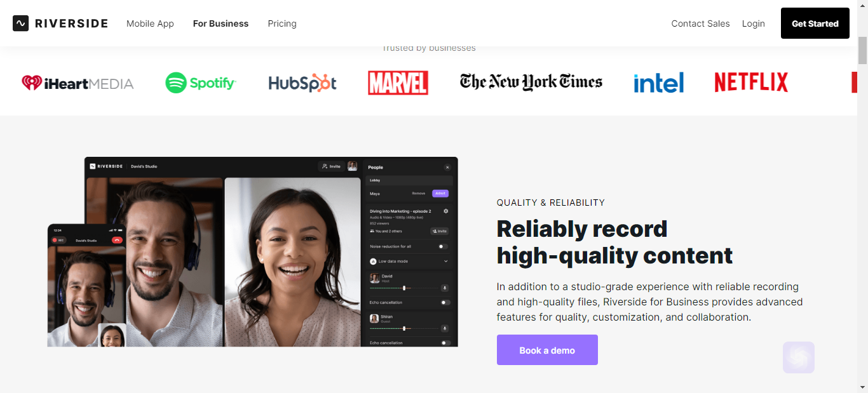
Task: Click the Get Started button
Action: pos(815,23)
